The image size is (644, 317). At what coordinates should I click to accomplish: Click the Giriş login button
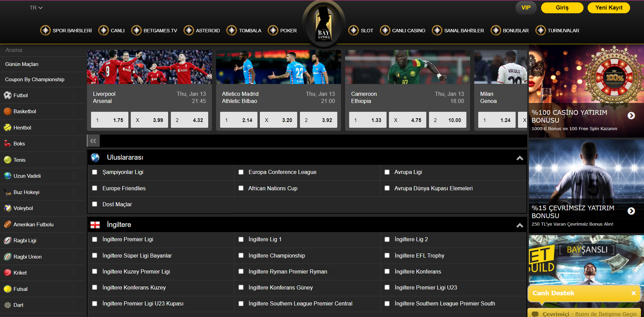[562, 7]
